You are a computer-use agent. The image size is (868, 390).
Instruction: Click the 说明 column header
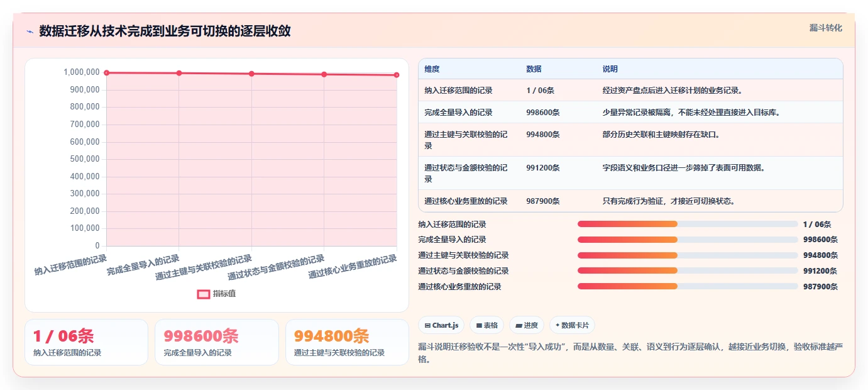610,69
